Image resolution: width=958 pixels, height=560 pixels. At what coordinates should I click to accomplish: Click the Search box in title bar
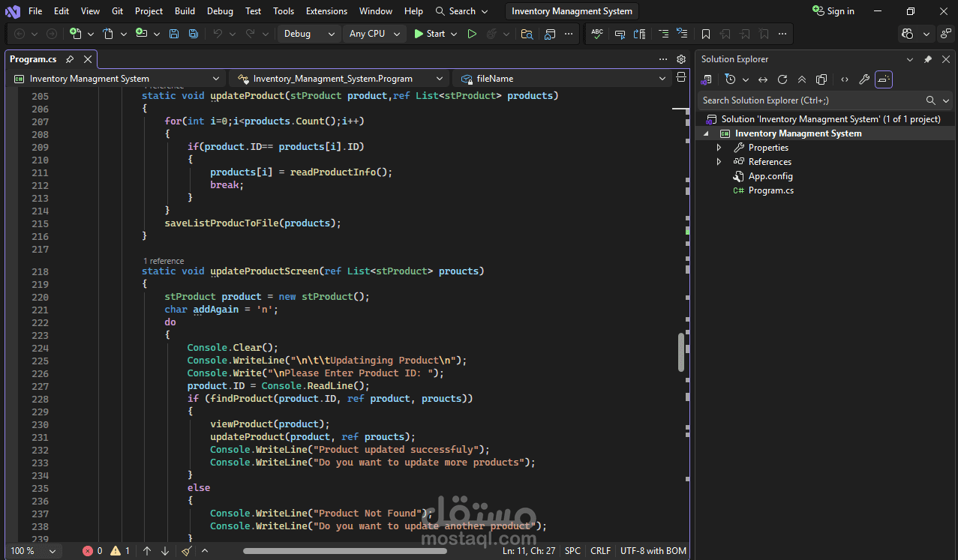pyautogui.click(x=462, y=11)
